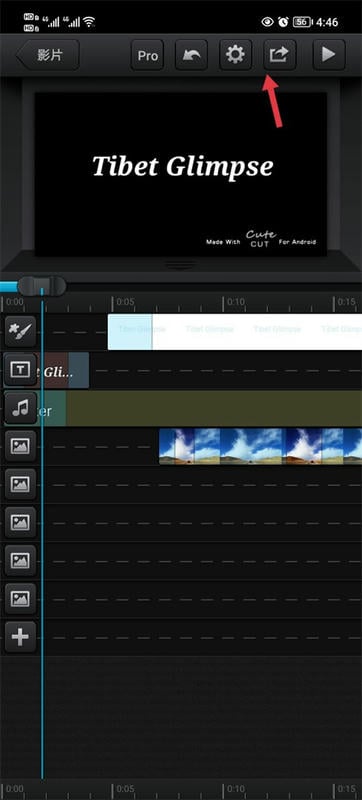
Task: Select the last image track icon
Action: 20,598
